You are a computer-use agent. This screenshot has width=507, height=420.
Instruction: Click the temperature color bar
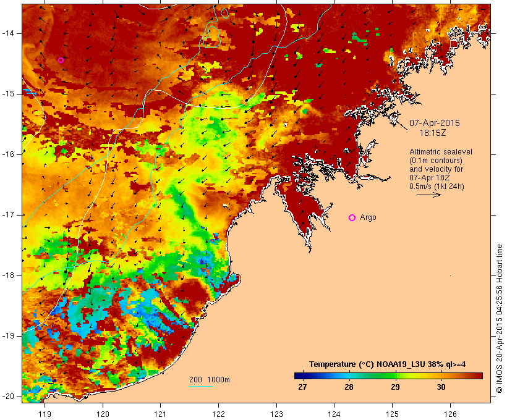point(388,376)
